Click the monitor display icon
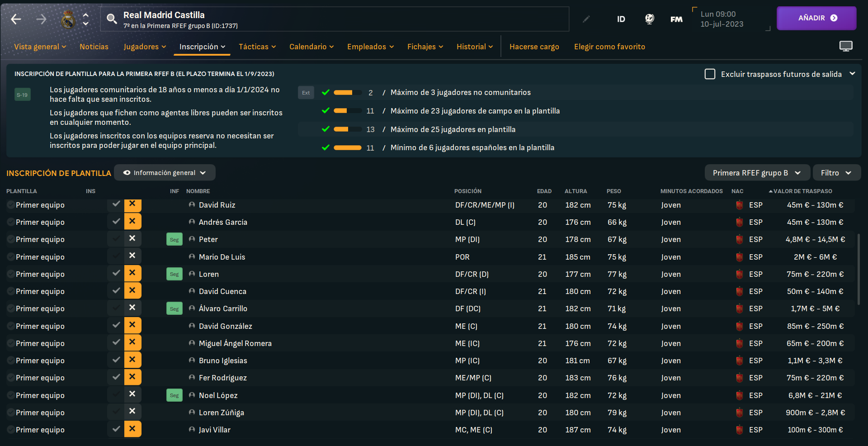Viewport: 868px width, 446px height. click(x=846, y=46)
